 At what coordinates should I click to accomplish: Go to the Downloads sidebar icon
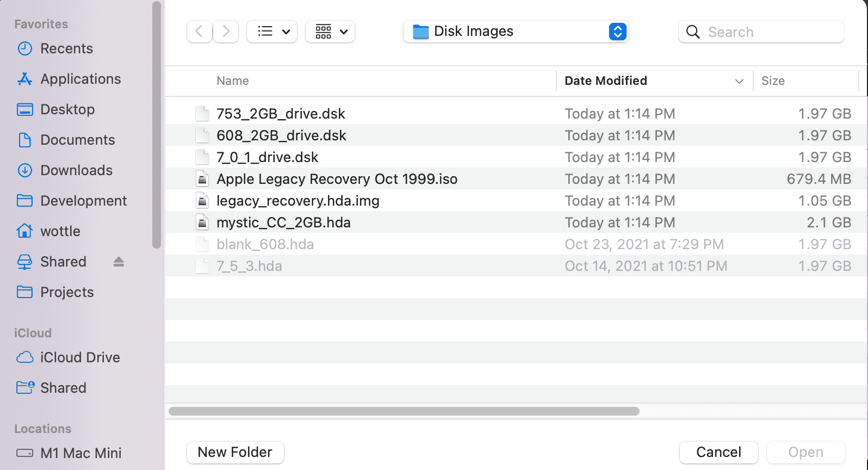[x=24, y=170]
